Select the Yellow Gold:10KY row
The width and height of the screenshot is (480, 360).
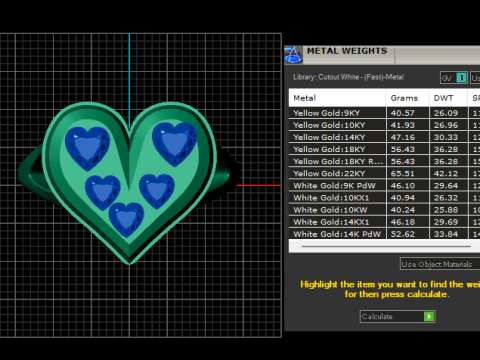[x=384, y=125]
